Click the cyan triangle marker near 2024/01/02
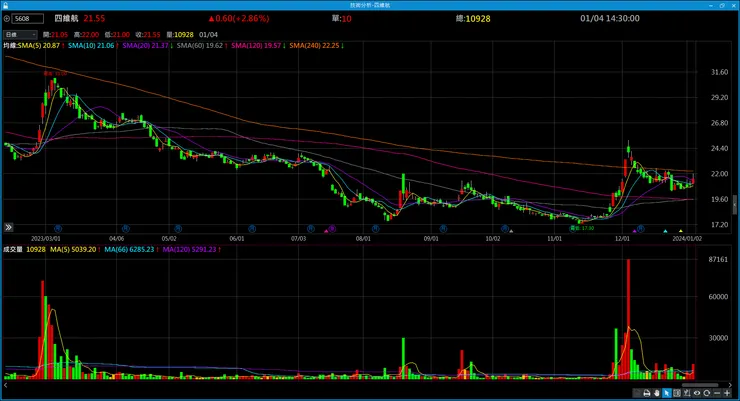This screenshot has height=401, width=740. click(x=665, y=231)
